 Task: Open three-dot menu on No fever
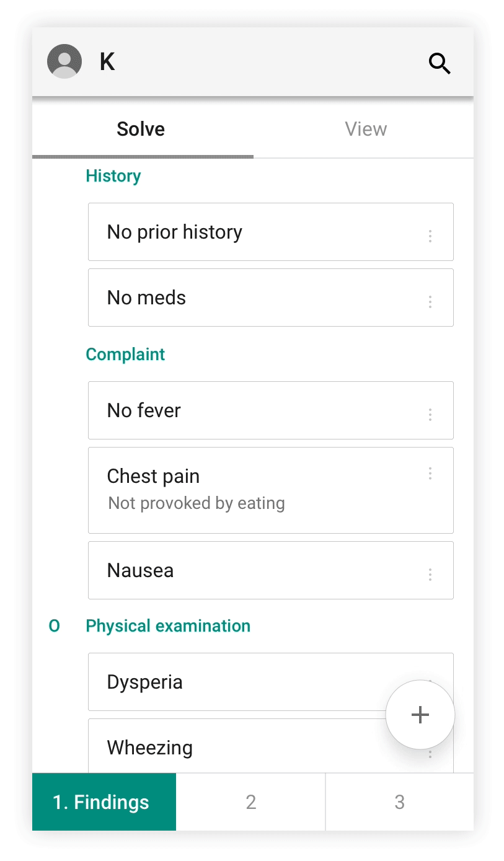click(x=430, y=415)
